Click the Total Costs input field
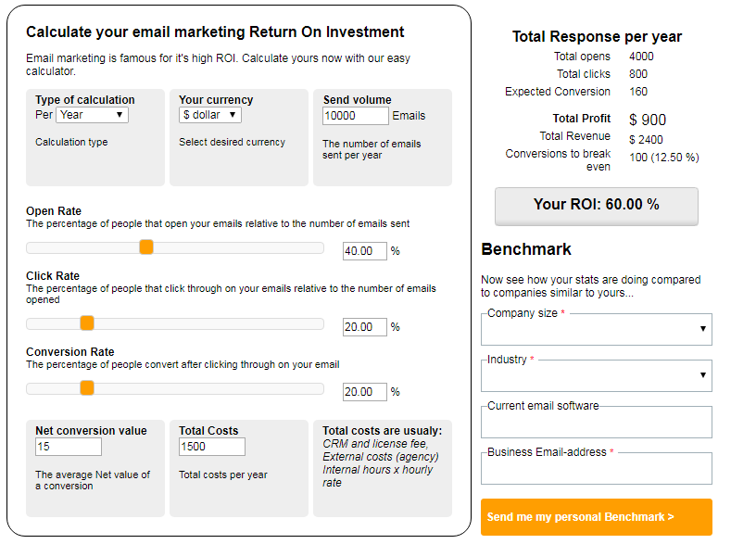Image resolution: width=756 pixels, height=544 pixels. pos(212,447)
